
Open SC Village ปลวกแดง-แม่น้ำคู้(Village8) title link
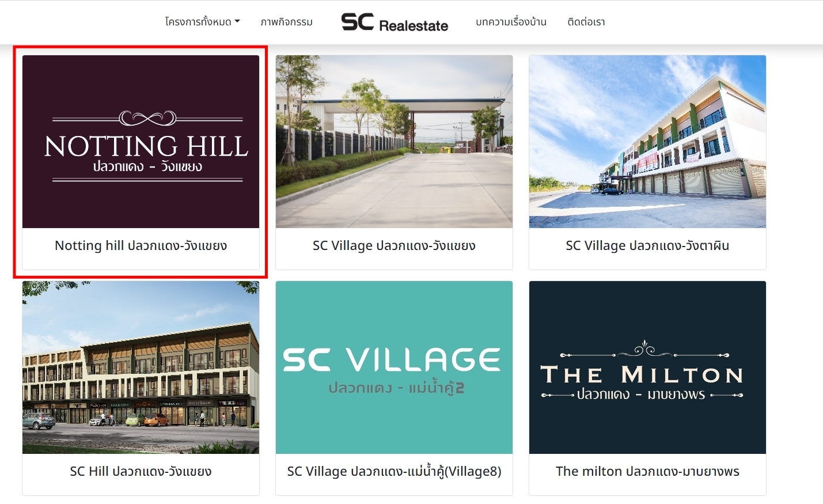coord(394,471)
